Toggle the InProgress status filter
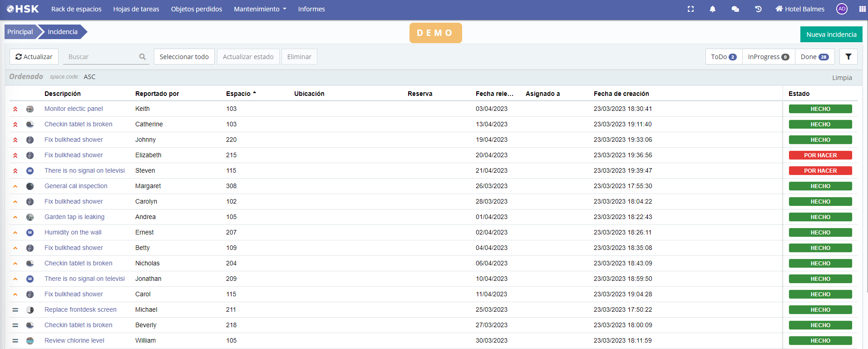The width and height of the screenshot is (868, 349). click(x=768, y=57)
